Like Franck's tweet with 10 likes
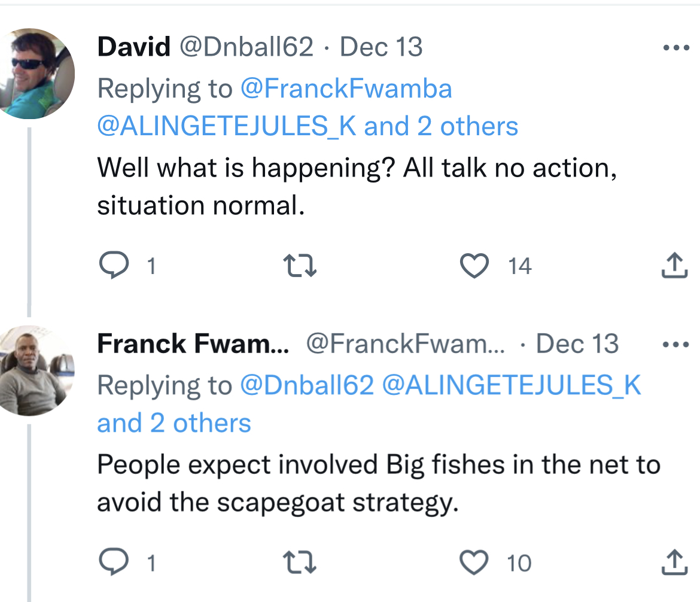Screen dimensions: 700x602 (x=474, y=562)
